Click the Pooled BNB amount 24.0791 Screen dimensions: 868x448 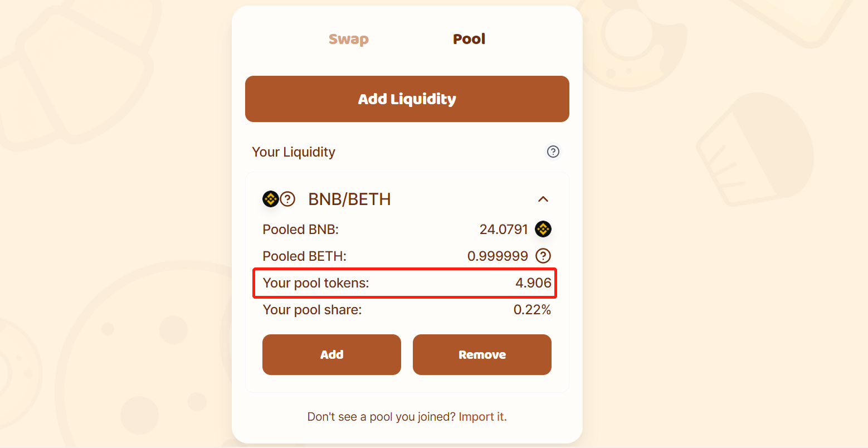click(503, 229)
